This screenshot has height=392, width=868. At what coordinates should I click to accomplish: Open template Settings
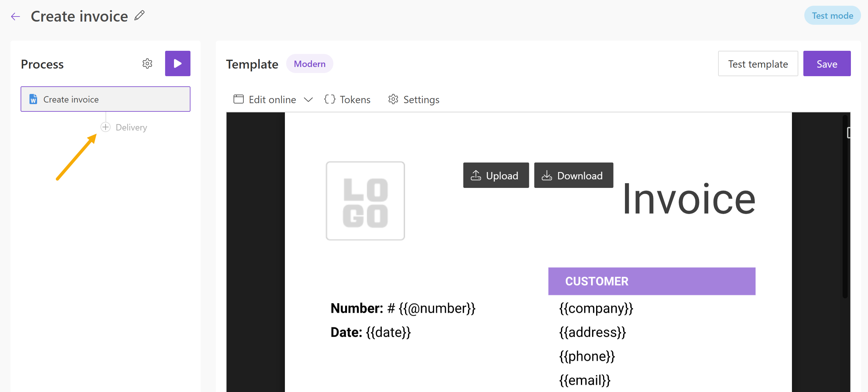click(414, 99)
